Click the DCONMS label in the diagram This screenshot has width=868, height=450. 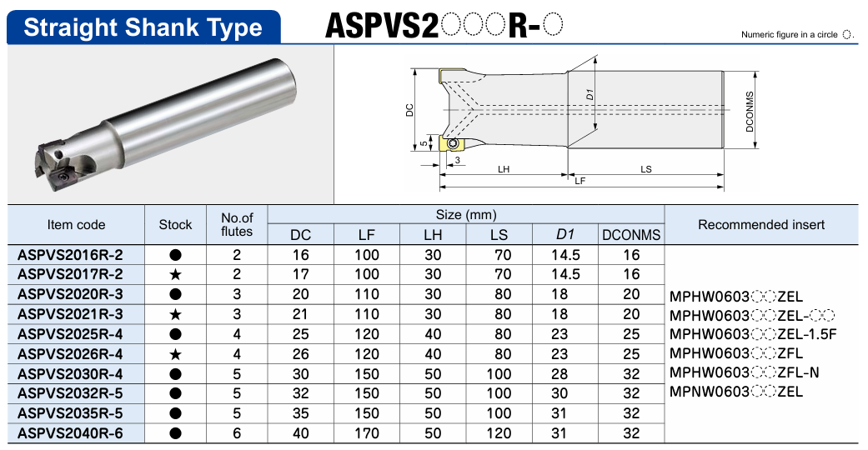click(750, 112)
